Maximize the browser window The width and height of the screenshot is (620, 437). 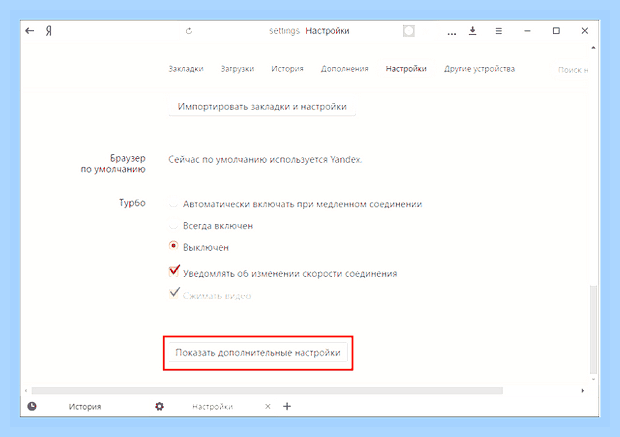556,31
